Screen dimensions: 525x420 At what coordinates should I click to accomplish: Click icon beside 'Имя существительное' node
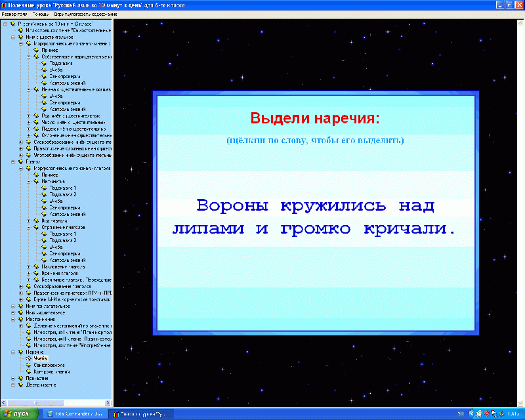pyautogui.click(x=20, y=37)
